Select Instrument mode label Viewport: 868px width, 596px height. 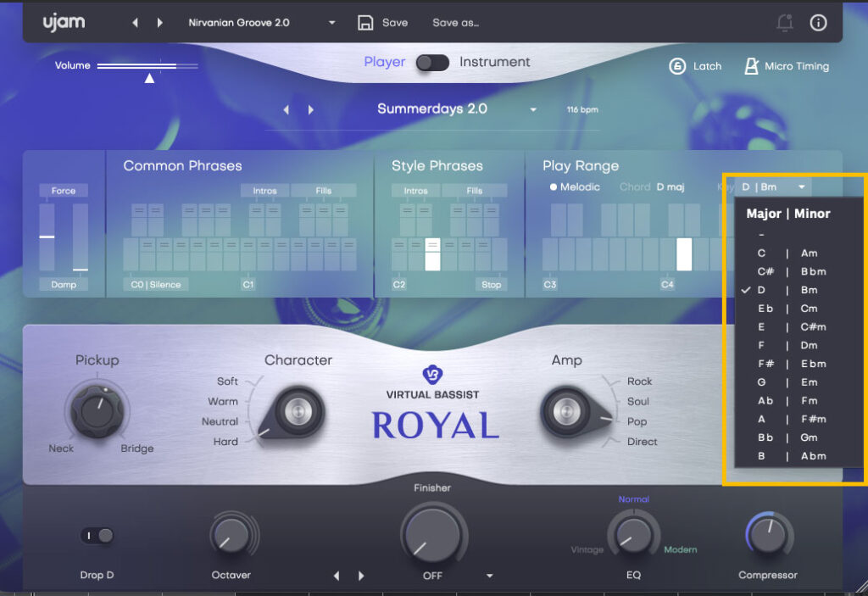494,62
